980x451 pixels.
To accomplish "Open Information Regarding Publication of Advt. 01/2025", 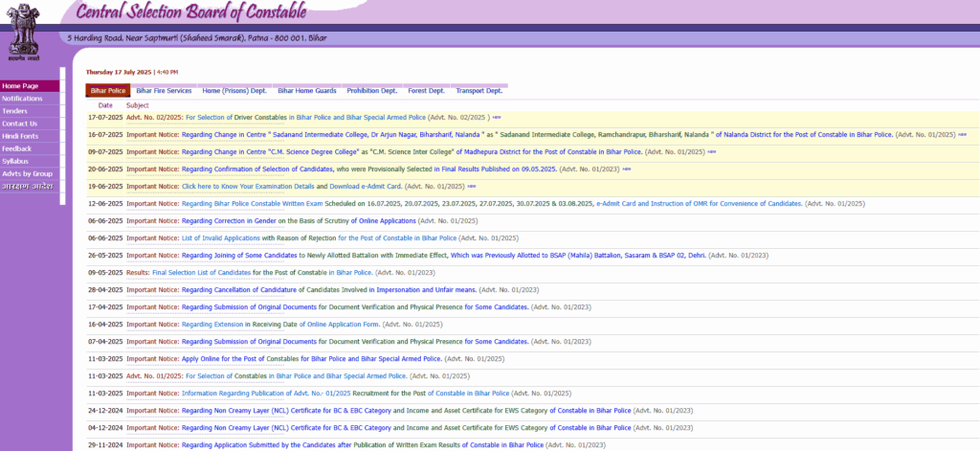I will 345,394.
